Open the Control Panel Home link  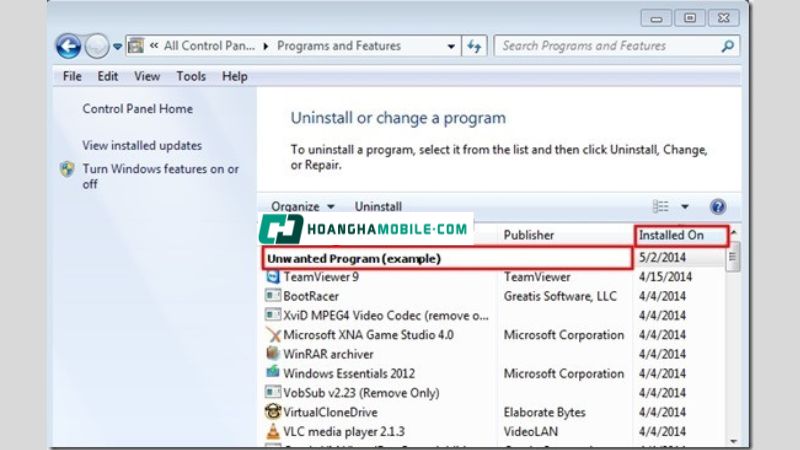coord(137,109)
